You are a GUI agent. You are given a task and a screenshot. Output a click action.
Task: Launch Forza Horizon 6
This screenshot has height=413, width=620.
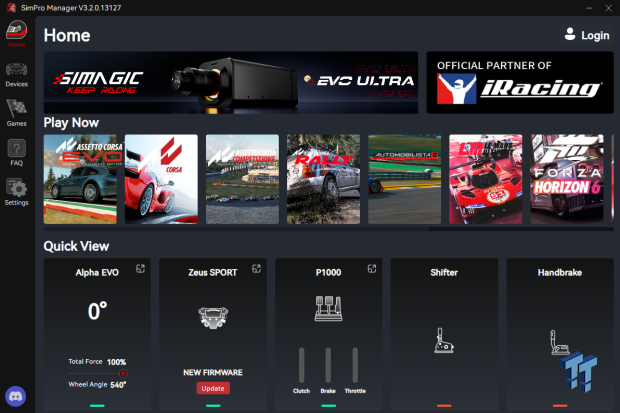567,179
